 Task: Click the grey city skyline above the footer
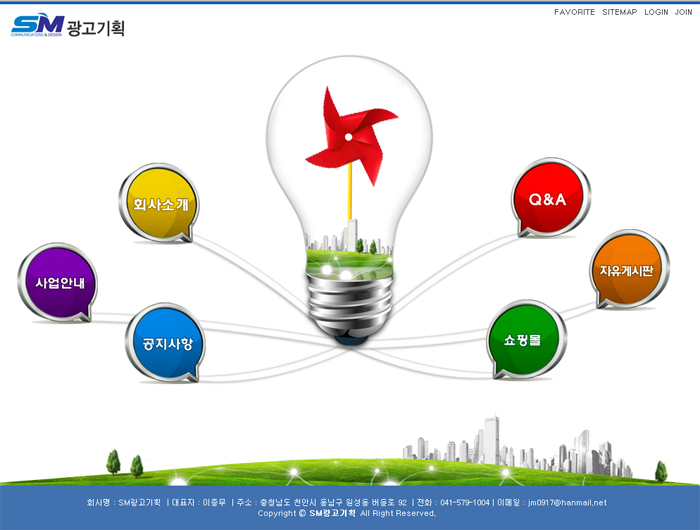[500, 445]
